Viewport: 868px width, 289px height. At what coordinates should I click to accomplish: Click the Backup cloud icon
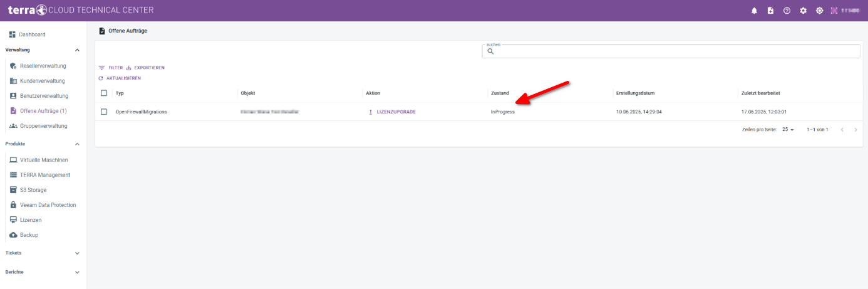tap(13, 235)
